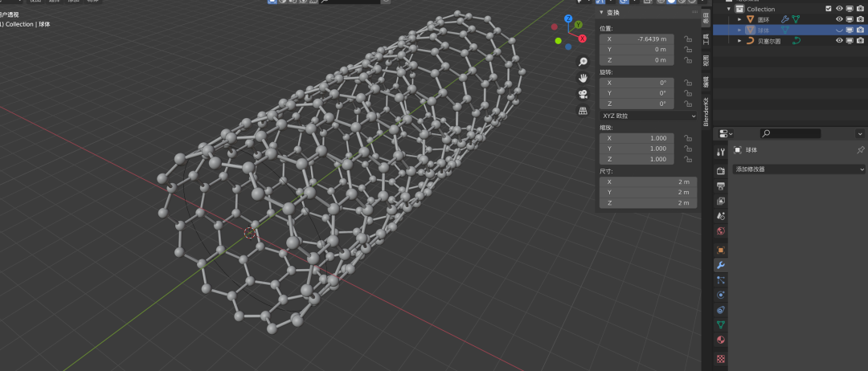Screen dimensions: 868x371
Task: Unhide 球体 via its closed eye icon
Action: [839, 30]
